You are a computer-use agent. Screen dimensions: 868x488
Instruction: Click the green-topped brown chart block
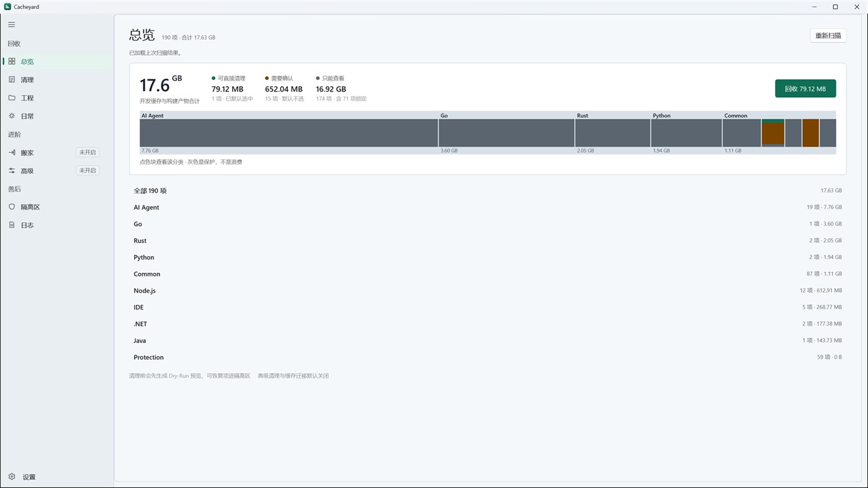(773, 133)
